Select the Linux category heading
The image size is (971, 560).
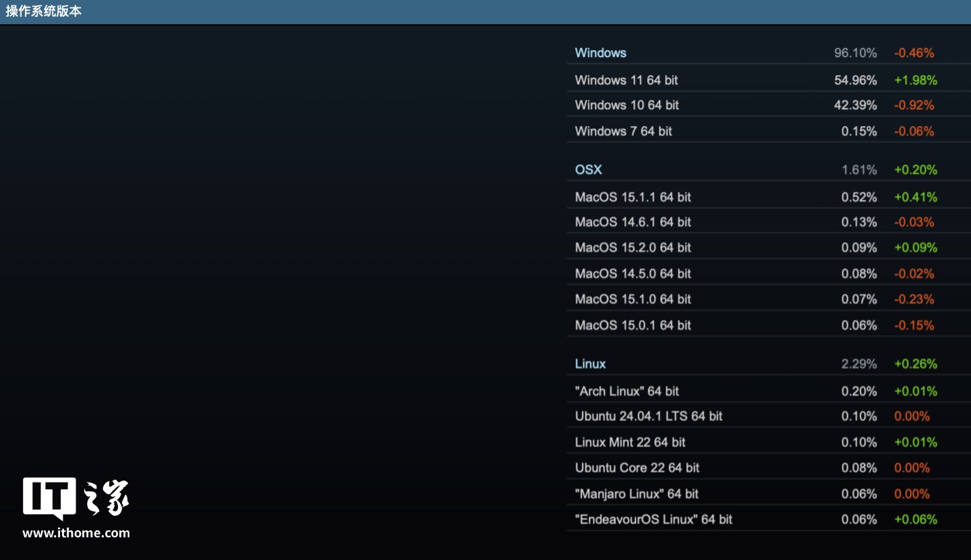coord(590,364)
